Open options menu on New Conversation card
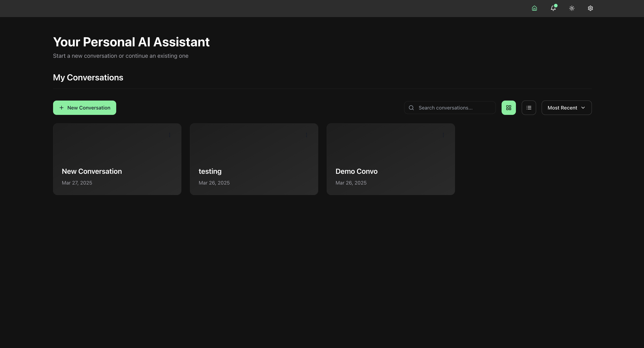The height and width of the screenshot is (348, 644). (x=170, y=135)
